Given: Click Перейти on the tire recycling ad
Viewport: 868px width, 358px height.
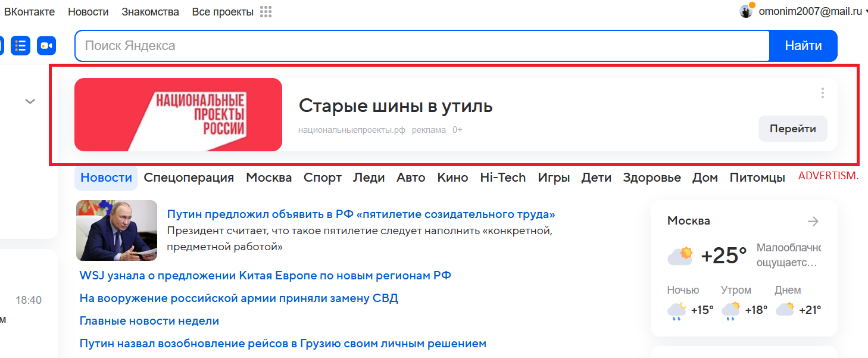Looking at the screenshot, I should coord(792,129).
